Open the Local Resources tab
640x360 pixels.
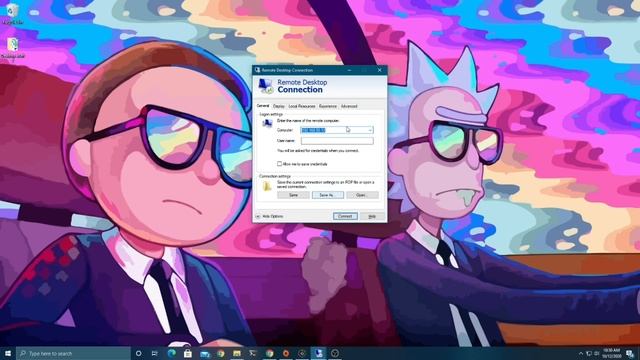point(302,106)
